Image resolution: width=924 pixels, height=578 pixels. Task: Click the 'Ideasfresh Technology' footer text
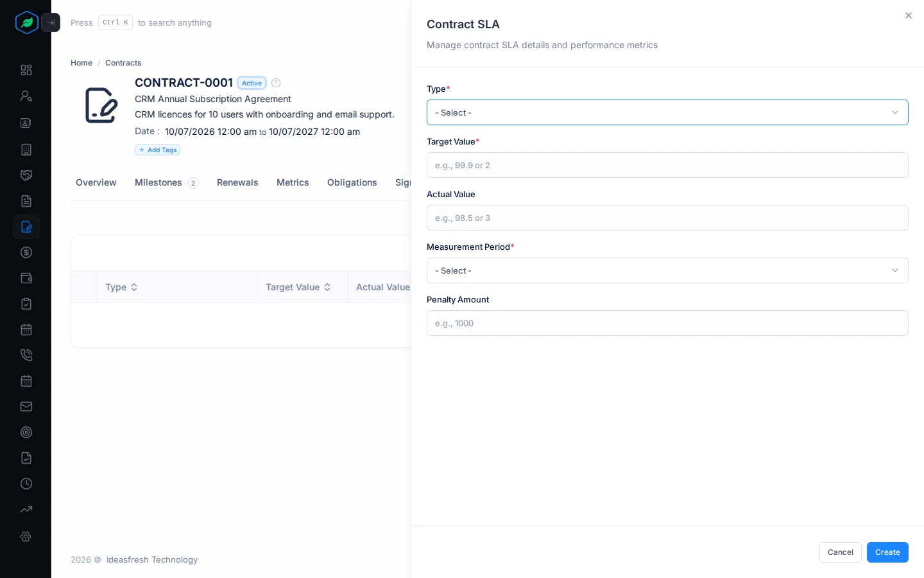(x=152, y=559)
